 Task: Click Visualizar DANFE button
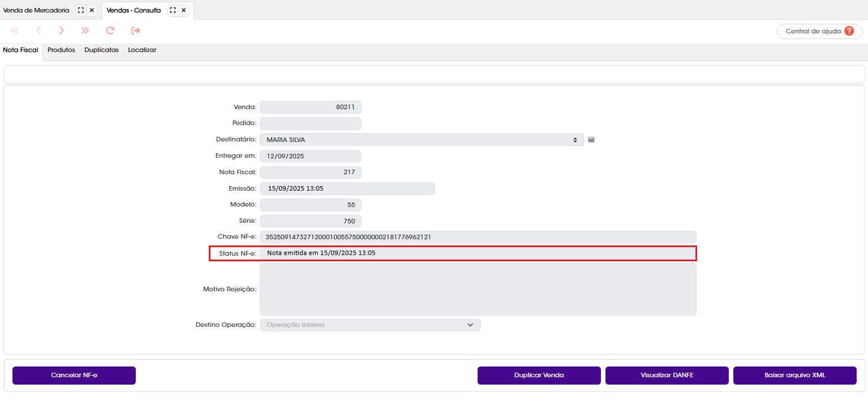[x=667, y=376]
